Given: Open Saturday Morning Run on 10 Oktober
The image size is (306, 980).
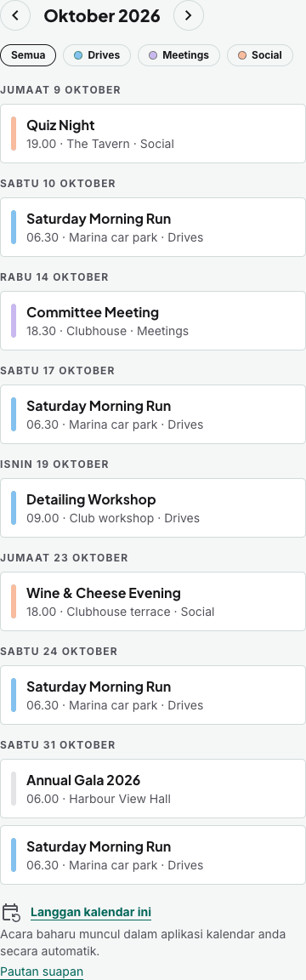Looking at the screenshot, I should coord(153,227).
